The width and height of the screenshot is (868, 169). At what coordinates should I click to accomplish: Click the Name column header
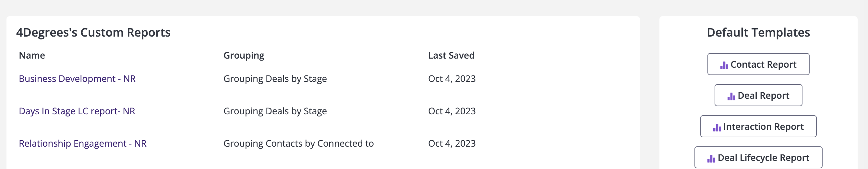[x=32, y=55]
